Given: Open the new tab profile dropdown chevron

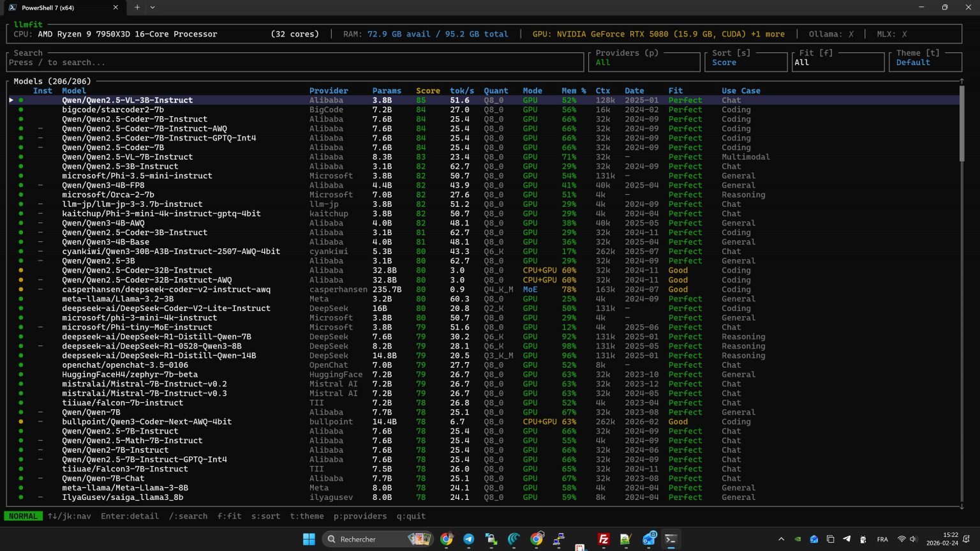Looking at the screenshot, I should (152, 8).
